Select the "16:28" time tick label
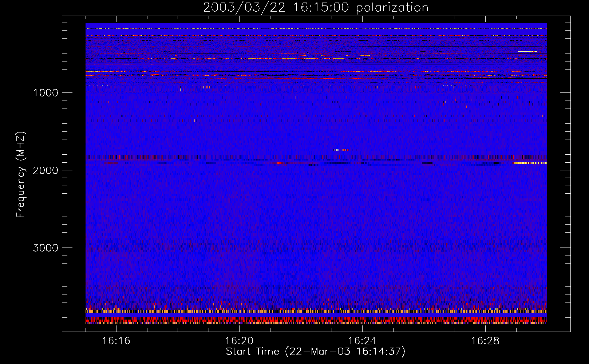The image size is (589, 364). pyautogui.click(x=485, y=341)
